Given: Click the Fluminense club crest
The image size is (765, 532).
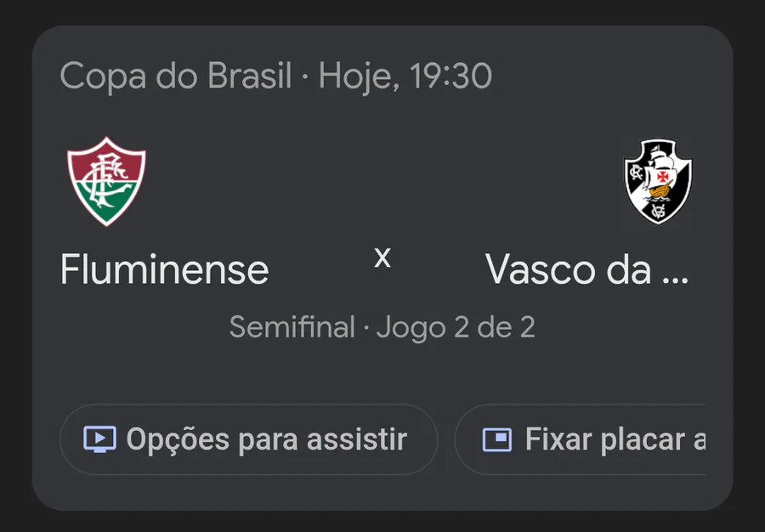Looking at the screenshot, I should [x=106, y=181].
